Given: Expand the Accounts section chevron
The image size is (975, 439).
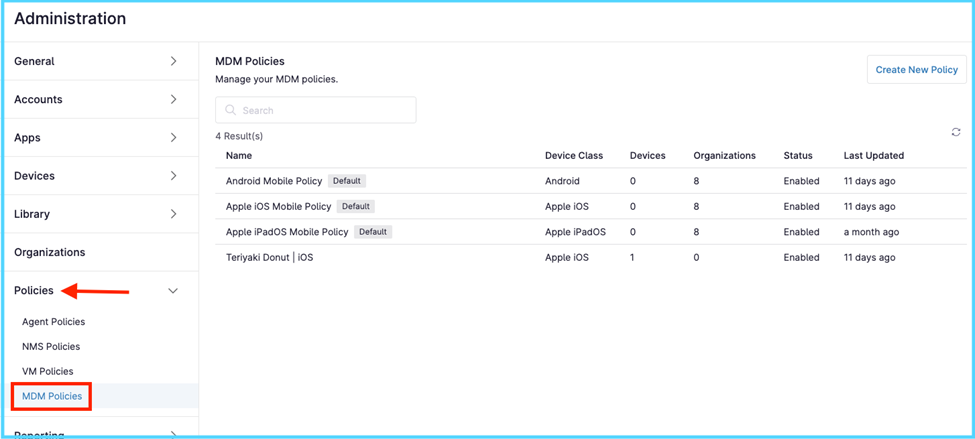Looking at the screenshot, I should click(x=173, y=99).
